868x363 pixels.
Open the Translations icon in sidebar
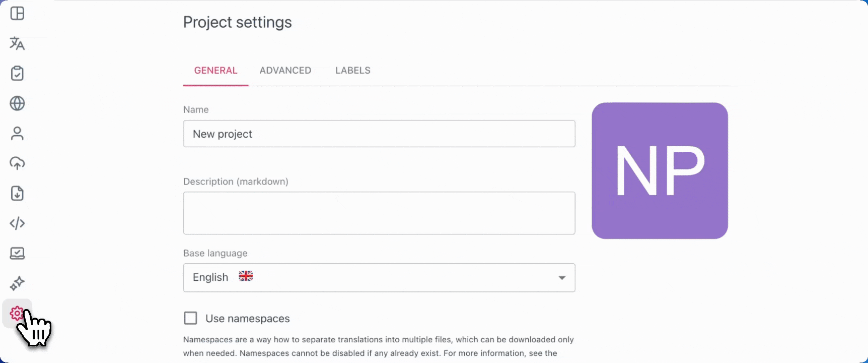17,44
